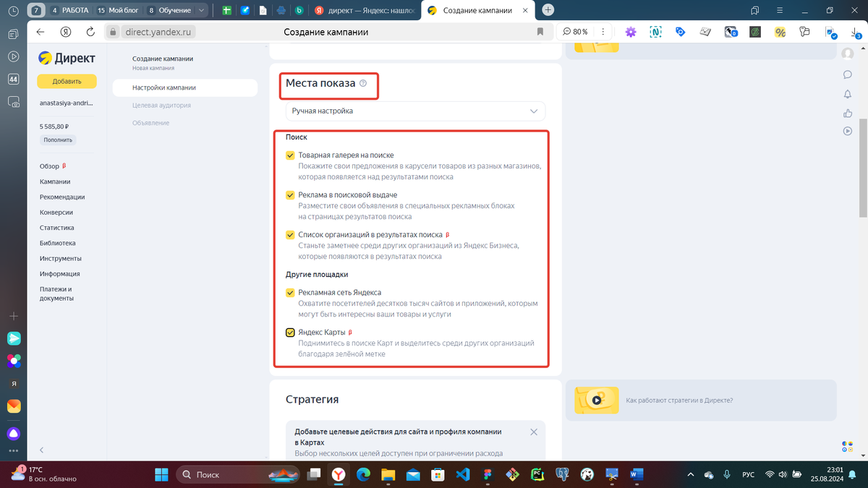Open browser history via the clock icon
This screenshot has width=868, height=488.
(x=13, y=11)
